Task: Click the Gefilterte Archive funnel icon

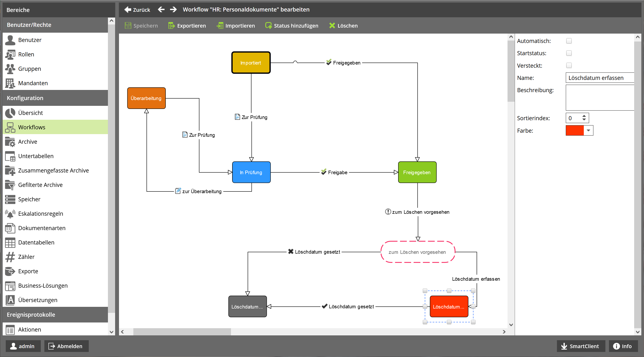Action: coord(10,185)
